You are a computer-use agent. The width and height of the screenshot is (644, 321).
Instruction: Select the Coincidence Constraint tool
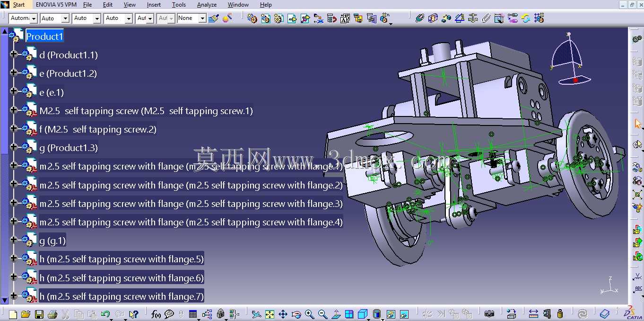click(419, 18)
